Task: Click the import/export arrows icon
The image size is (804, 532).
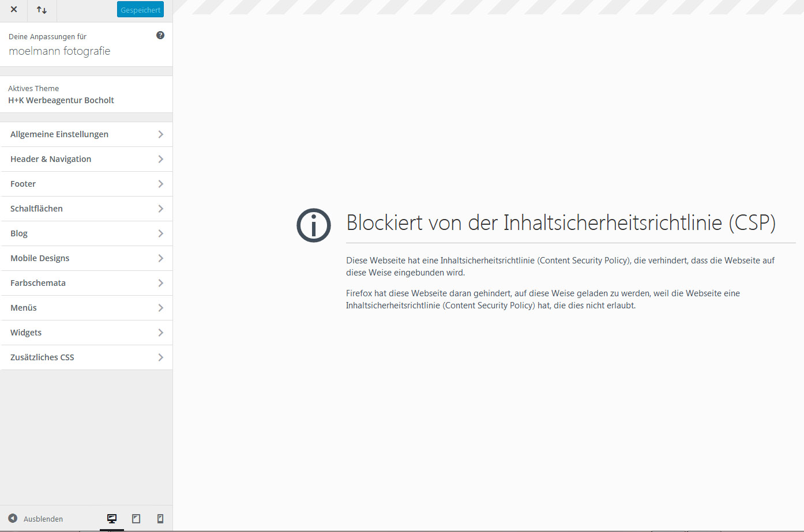Action: pyautogui.click(x=42, y=10)
